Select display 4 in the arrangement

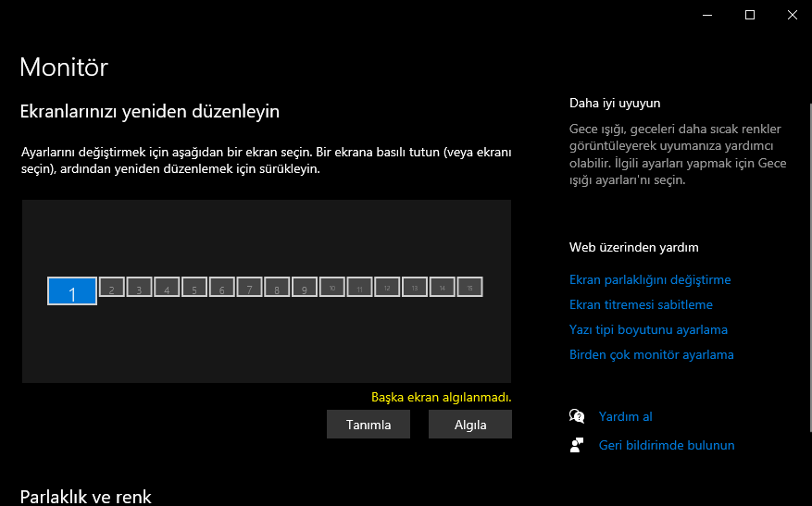click(167, 287)
